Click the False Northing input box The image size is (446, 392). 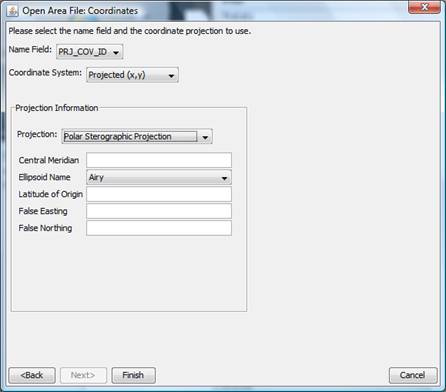(x=159, y=228)
